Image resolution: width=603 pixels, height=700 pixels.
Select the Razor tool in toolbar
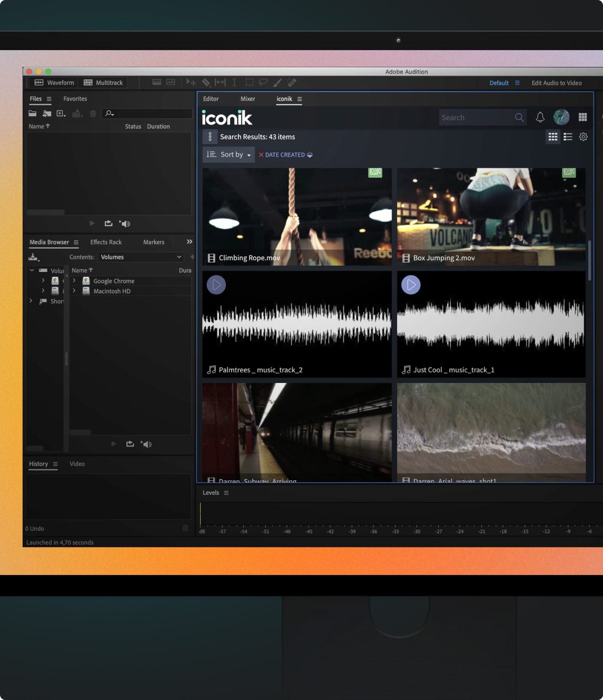(206, 83)
